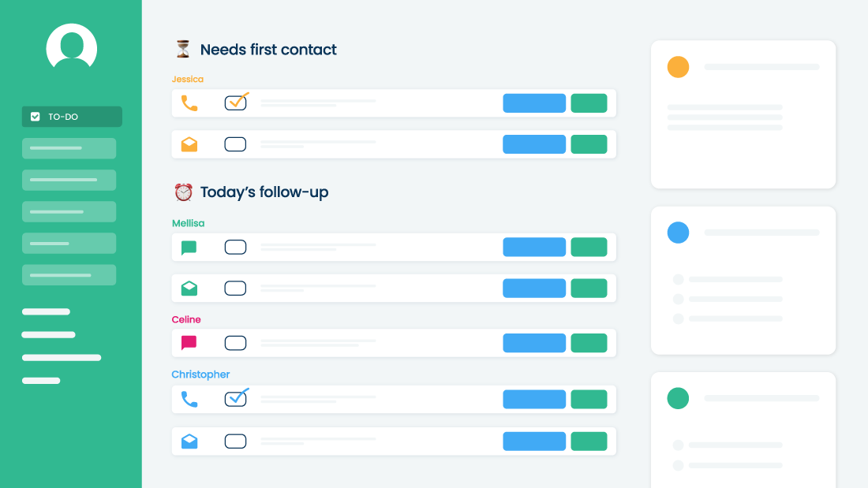The image size is (868, 488).
Task: Check Jessica's email task checkbox
Action: (235, 144)
